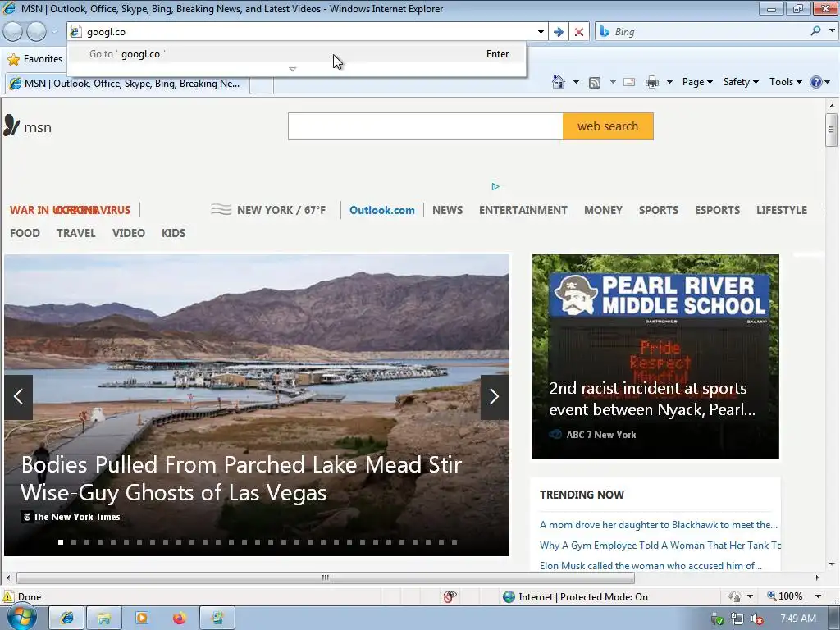The height and width of the screenshot is (630, 840).
Task: Expand the Print dropdown arrow
Action: pyautogui.click(x=669, y=82)
